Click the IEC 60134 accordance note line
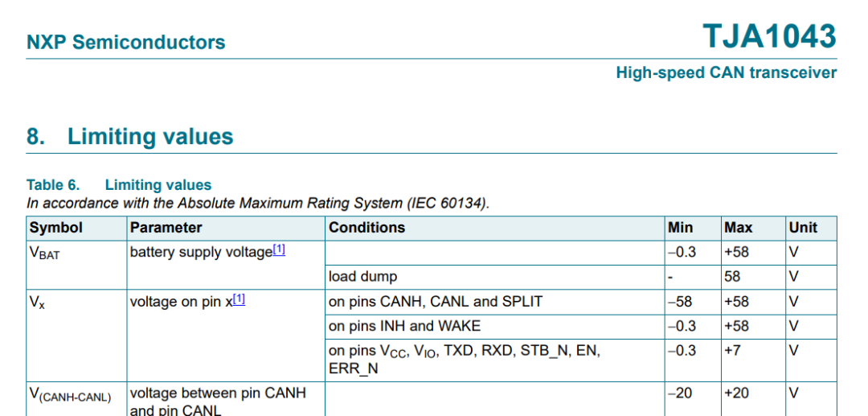 point(258,204)
